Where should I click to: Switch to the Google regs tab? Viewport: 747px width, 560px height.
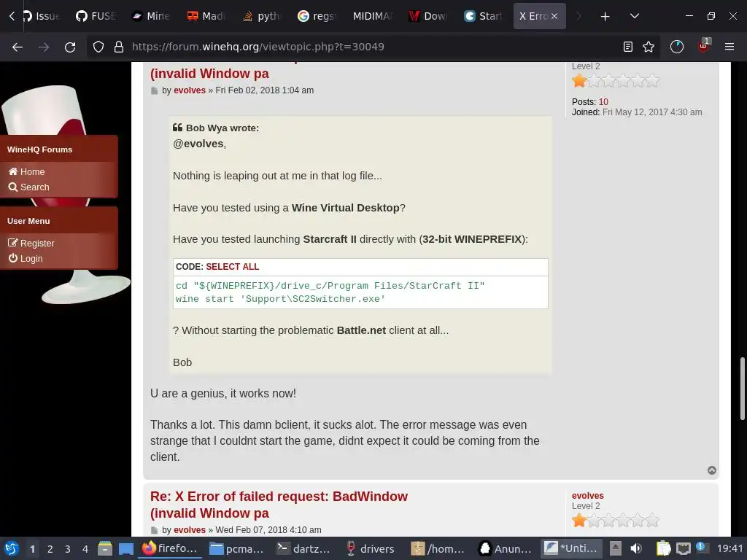[317, 16]
